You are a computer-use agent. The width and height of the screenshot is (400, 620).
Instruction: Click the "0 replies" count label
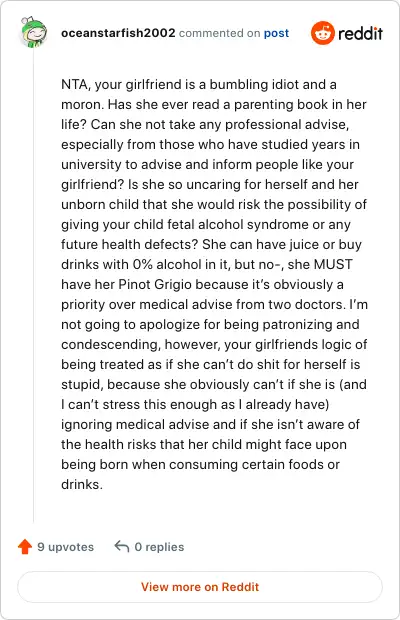pyautogui.click(x=159, y=547)
